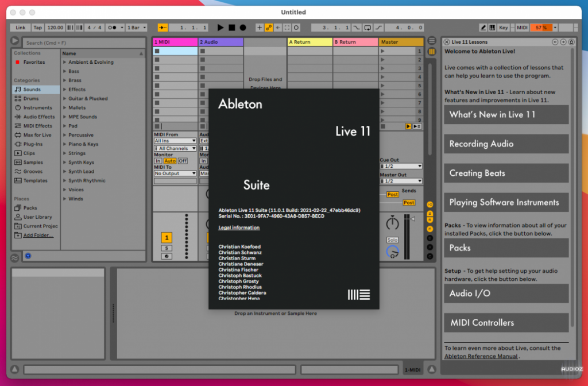The image size is (588, 386).
Task: Click Add Folder link in Places
Action: coord(38,235)
